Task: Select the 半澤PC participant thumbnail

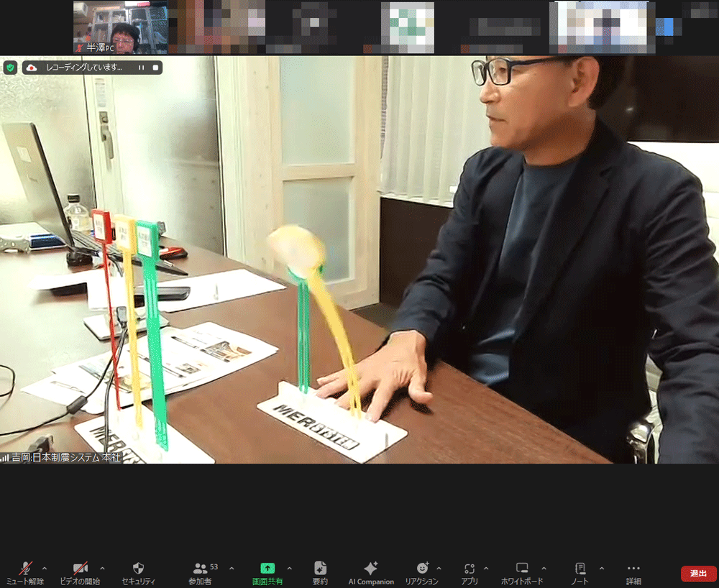Action: (x=121, y=27)
